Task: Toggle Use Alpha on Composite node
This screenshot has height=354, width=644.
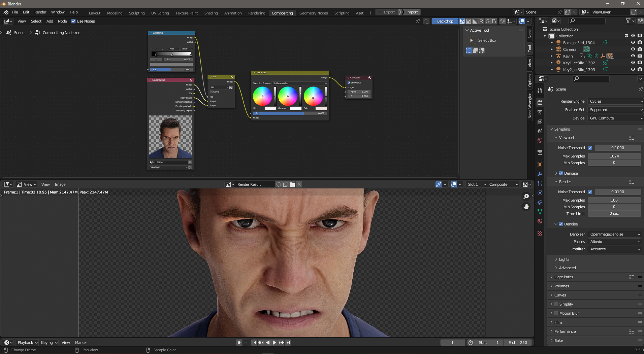Action: 349,83
